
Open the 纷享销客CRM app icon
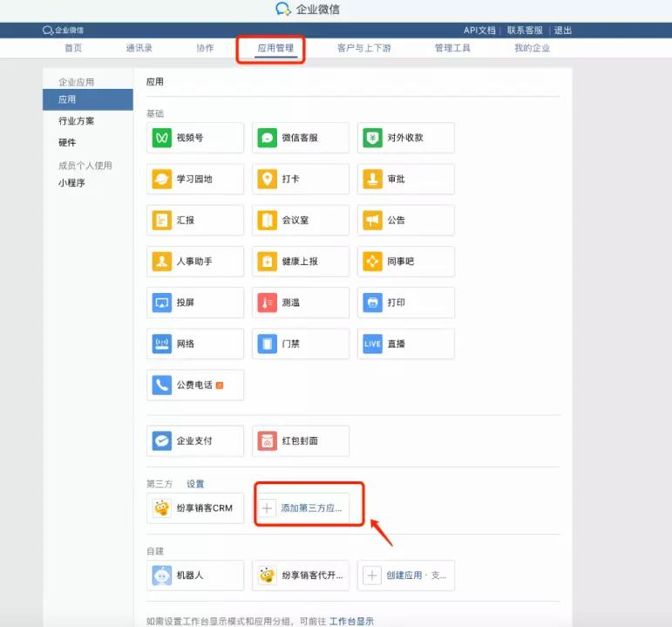tap(161, 508)
